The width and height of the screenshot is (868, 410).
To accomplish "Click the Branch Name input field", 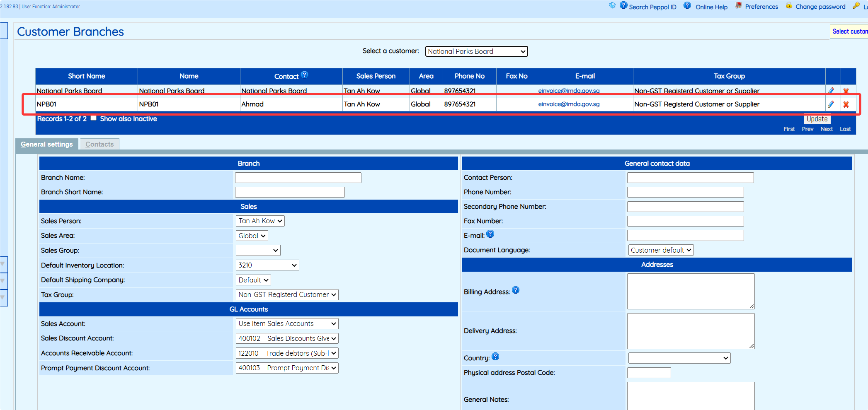I will [x=298, y=178].
